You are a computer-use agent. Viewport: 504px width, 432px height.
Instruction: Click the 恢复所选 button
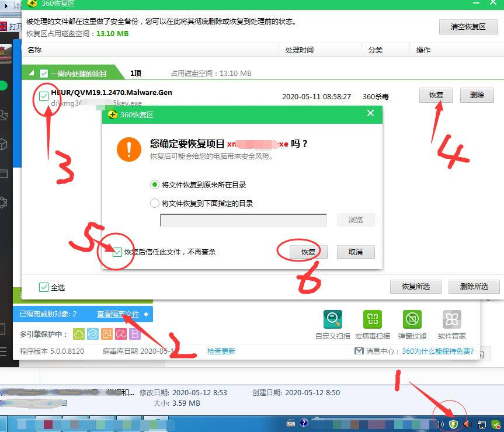416,287
